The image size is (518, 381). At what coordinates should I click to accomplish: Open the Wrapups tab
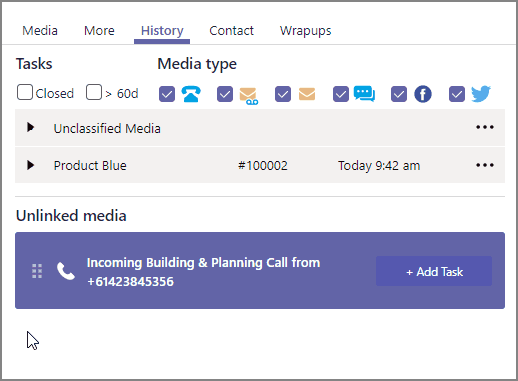306,31
